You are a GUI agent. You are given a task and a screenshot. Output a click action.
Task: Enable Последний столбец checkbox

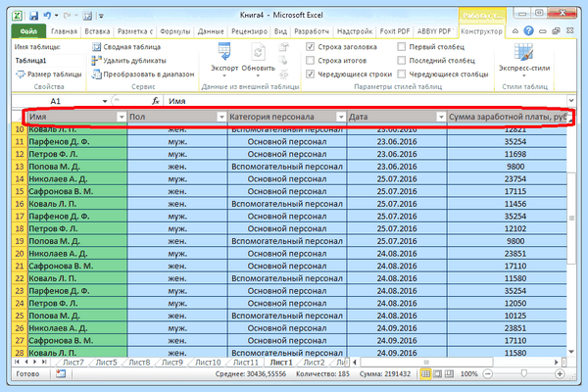pos(401,61)
